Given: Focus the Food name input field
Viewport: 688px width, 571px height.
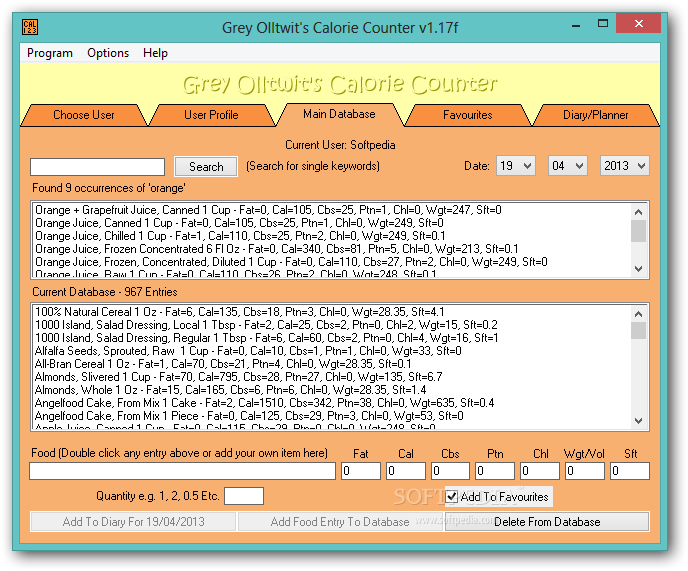Looking at the screenshot, I should pyautogui.click(x=183, y=471).
